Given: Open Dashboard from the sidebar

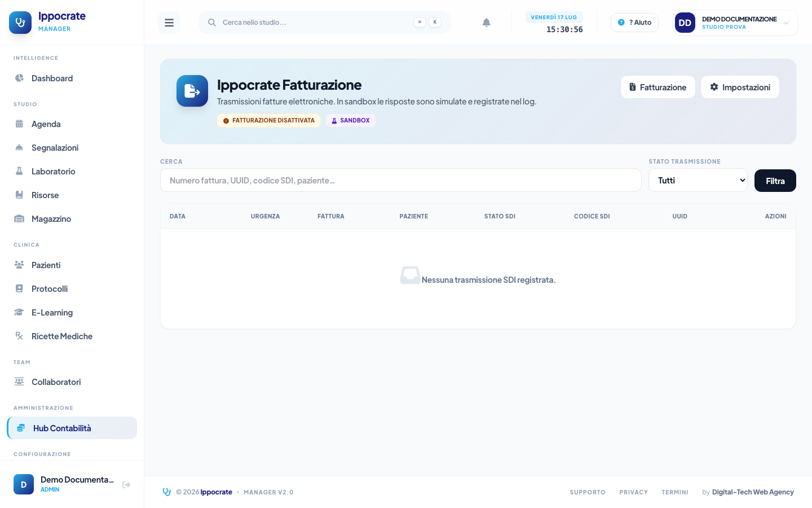Looking at the screenshot, I should [72, 78].
